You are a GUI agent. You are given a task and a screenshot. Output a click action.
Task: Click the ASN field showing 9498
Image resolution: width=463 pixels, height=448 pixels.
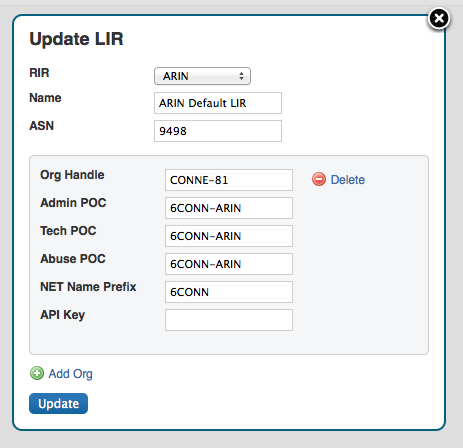tap(218, 131)
